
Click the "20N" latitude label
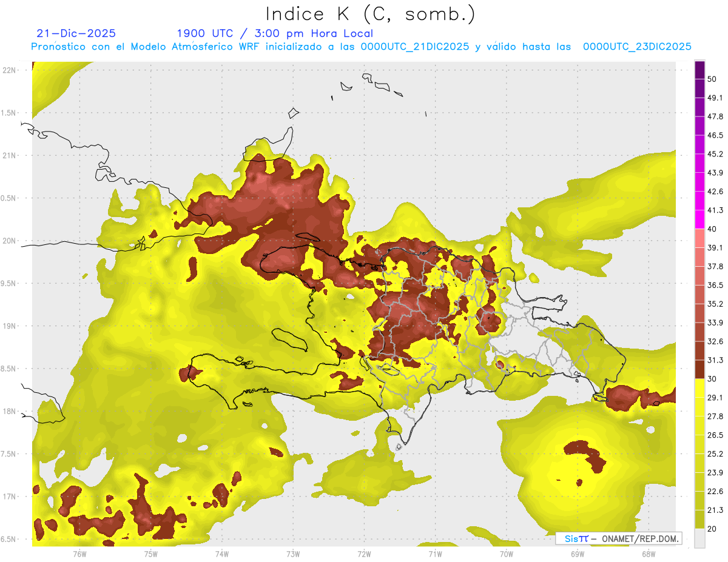[x=10, y=241]
